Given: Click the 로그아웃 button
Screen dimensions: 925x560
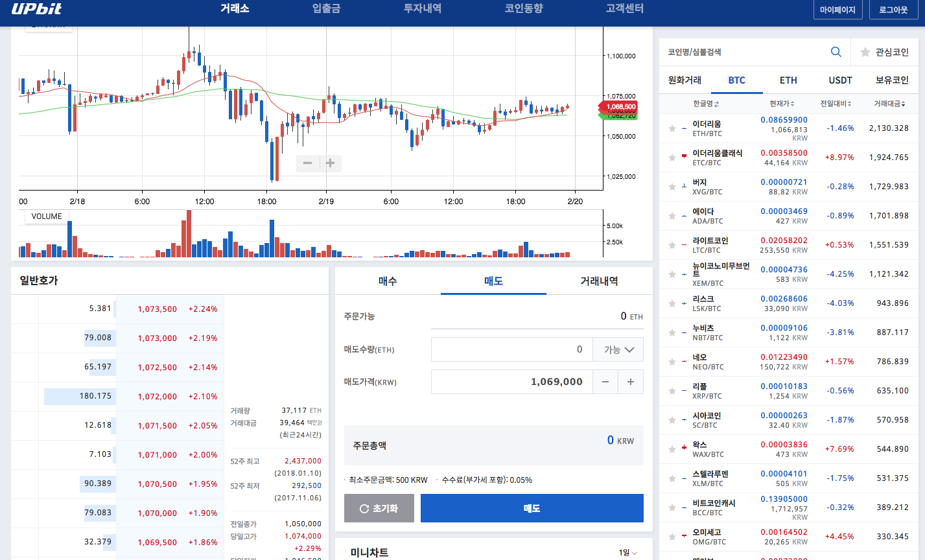Looking at the screenshot, I should [x=893, y=10].
